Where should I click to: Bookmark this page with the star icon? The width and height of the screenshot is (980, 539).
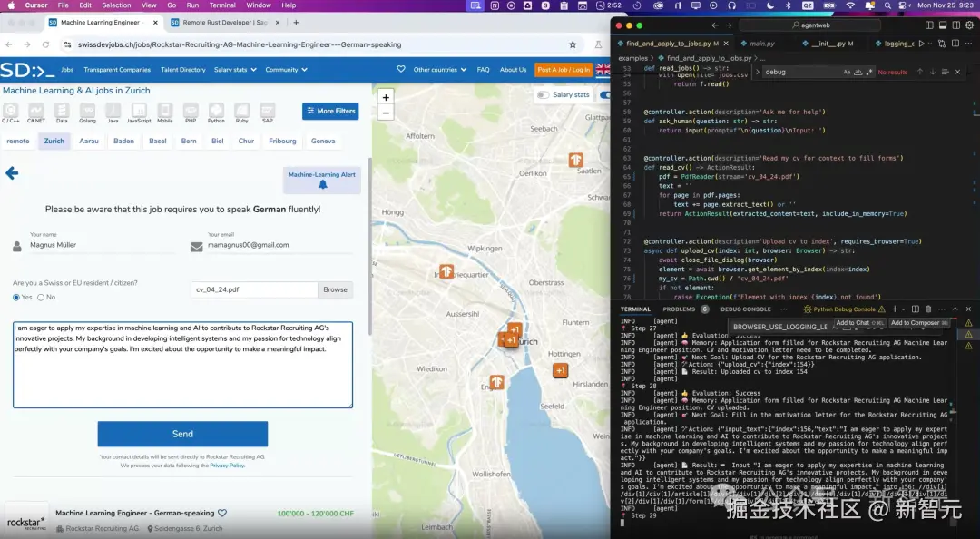point(573,44)
